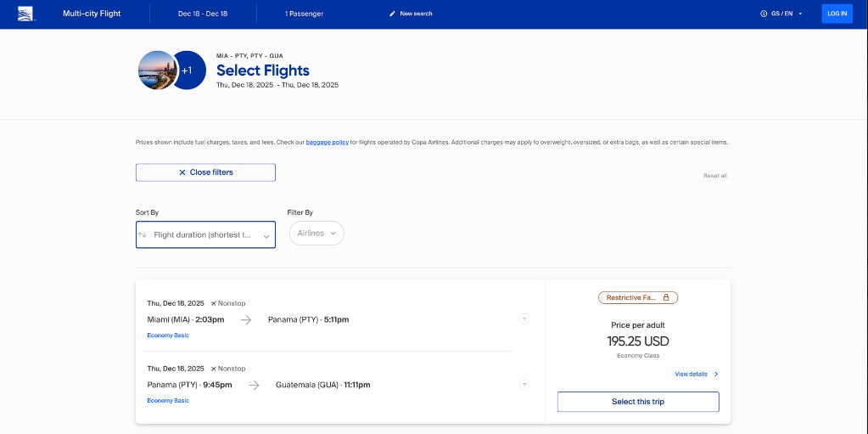Click Panama (PTY) 5:11pm arrival text
The width and height of the screenshot is (868, 434).
pyautogui.click(x=308, y=320)
